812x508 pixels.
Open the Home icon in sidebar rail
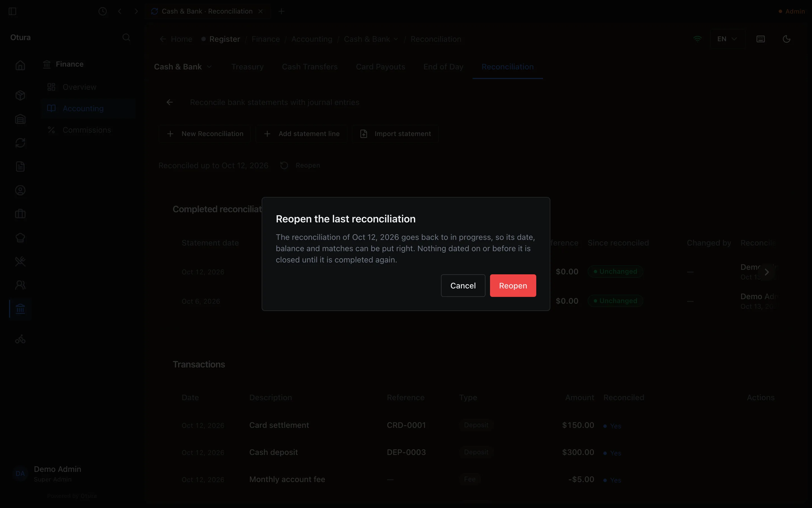click(x=20, y=65)
